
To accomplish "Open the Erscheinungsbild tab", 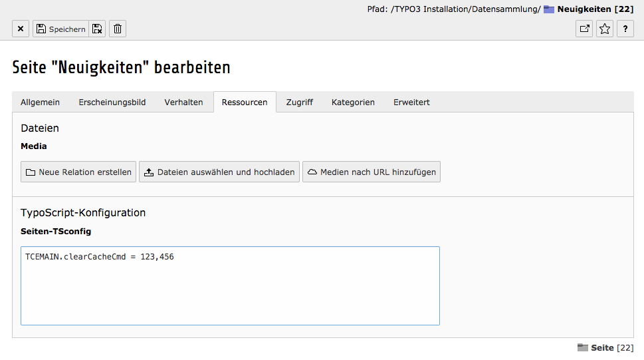I will coord(112,102).
